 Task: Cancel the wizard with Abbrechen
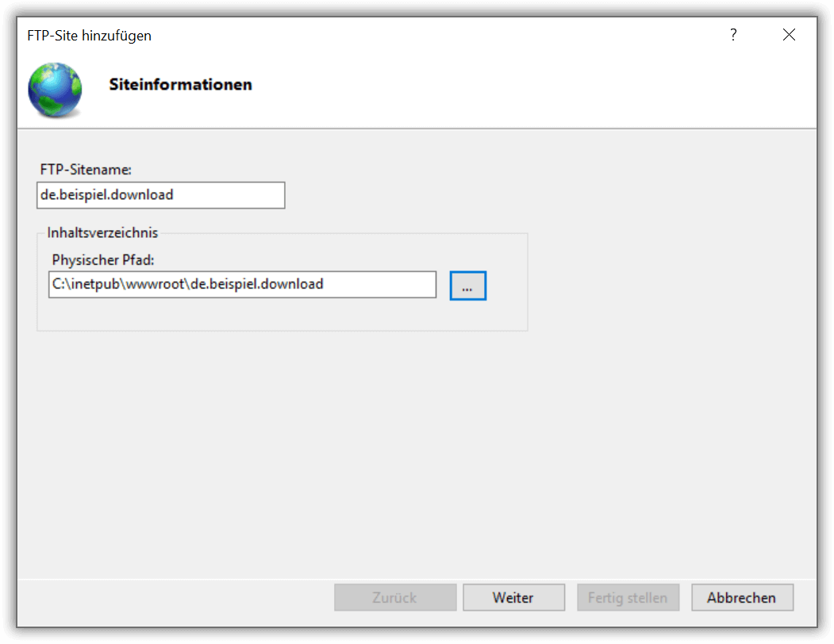(742, 598)
